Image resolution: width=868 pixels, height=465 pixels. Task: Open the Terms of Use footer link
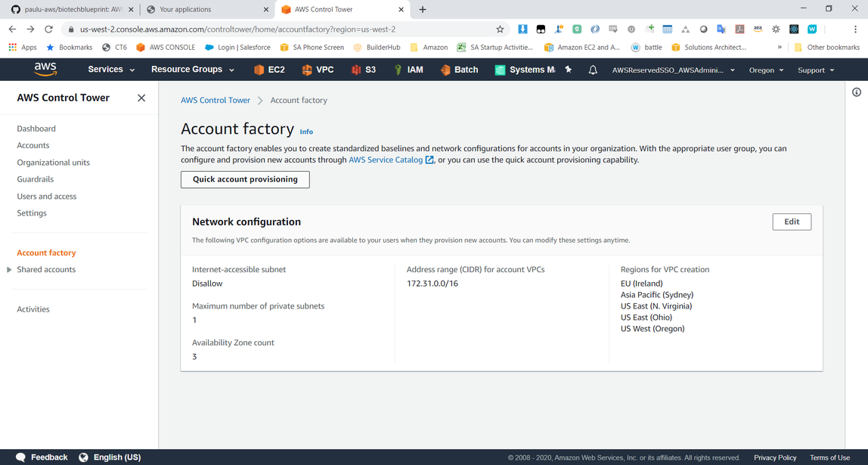(829, 457)
